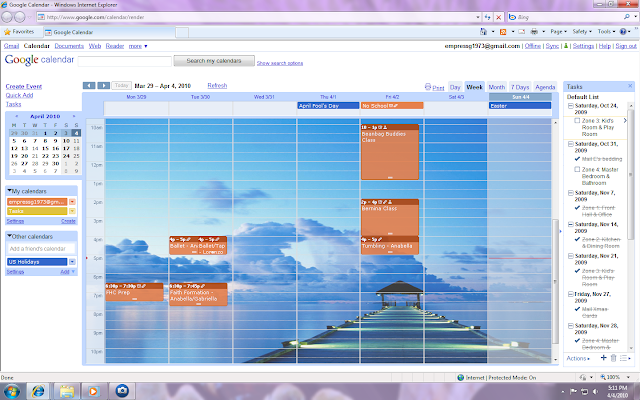Click the printer icon beside Print link
This screenshot has height=400, width=640.
(428, 87)
